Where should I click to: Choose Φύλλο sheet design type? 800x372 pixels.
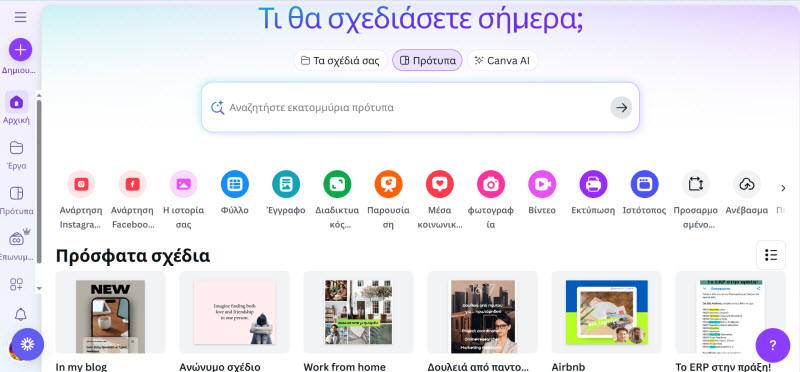[235, 193]
